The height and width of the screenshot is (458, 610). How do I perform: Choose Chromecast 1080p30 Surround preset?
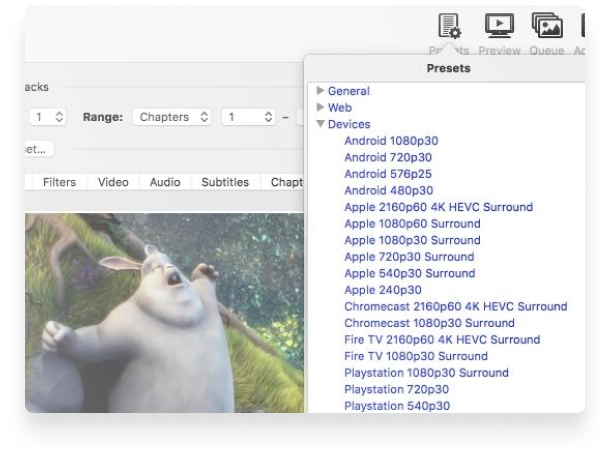tap(429, 323)
